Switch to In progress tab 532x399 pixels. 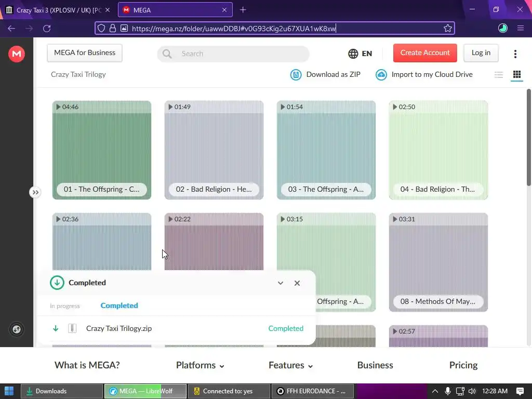[x=65, y=305]
